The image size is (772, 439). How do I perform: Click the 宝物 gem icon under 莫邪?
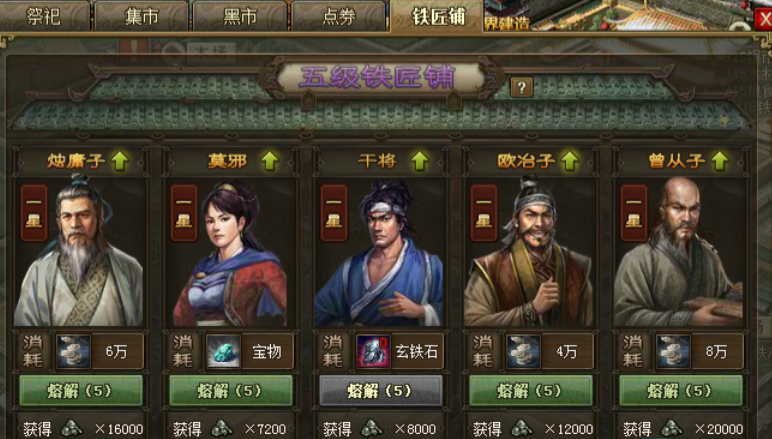tap(223, 351)
